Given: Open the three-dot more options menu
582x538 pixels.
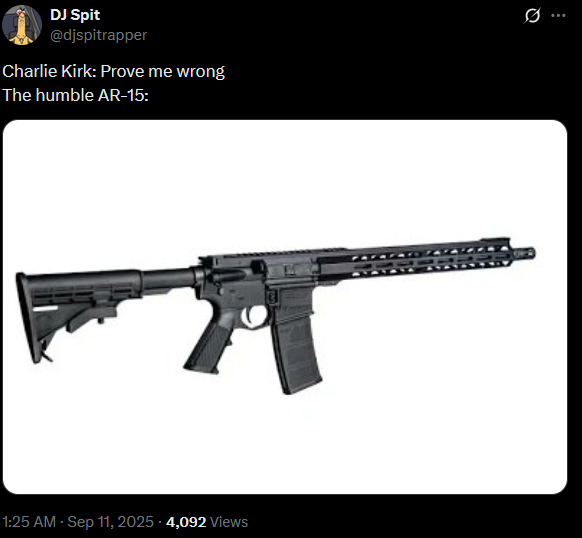Looking at the screenshot, I should (x=558, y=16).
